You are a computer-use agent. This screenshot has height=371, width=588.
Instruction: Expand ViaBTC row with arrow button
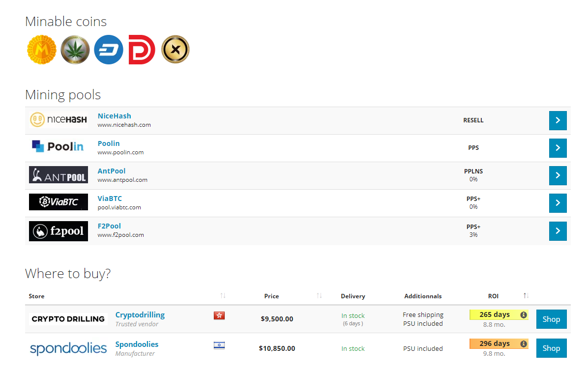point(558,203)
